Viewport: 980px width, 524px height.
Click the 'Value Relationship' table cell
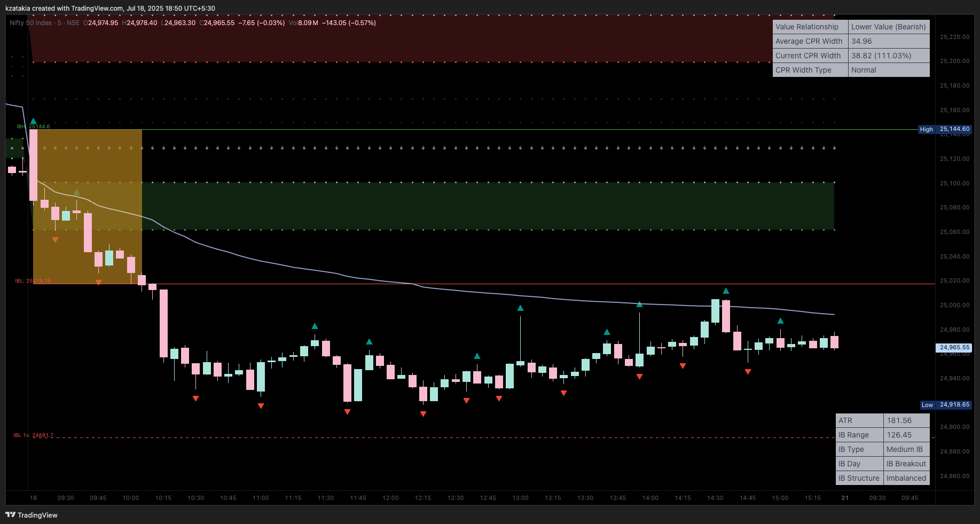tap(810, 27)
